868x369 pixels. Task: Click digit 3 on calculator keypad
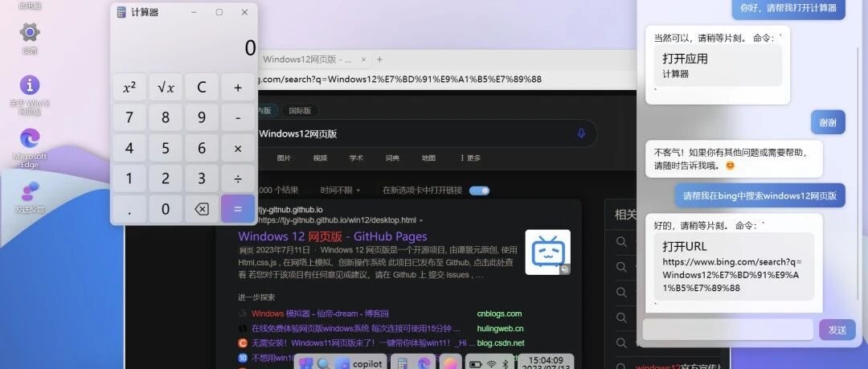202,178
